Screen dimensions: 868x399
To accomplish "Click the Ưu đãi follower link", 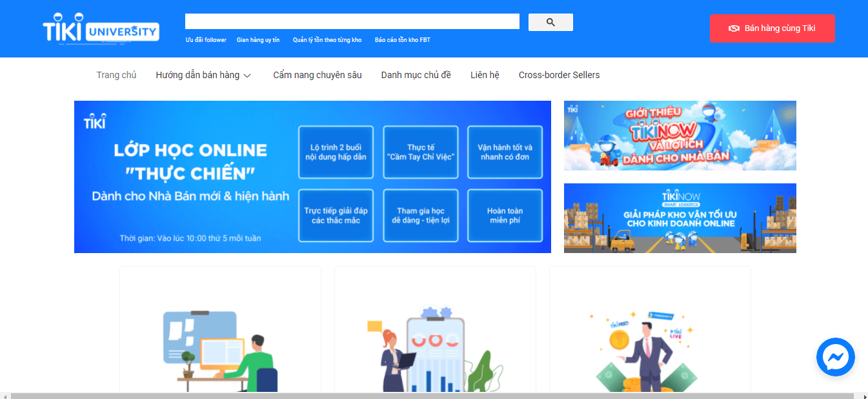I will point(206,40).
